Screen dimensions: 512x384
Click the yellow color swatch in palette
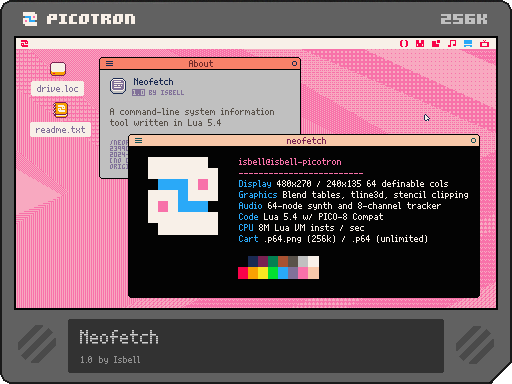[x=263, y=273]
